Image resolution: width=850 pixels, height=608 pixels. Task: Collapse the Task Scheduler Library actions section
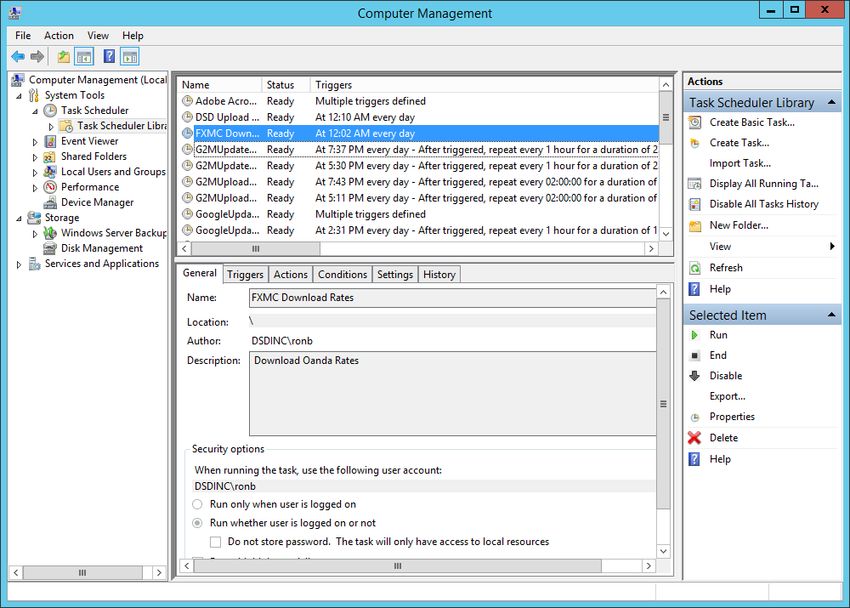point(833,102)
